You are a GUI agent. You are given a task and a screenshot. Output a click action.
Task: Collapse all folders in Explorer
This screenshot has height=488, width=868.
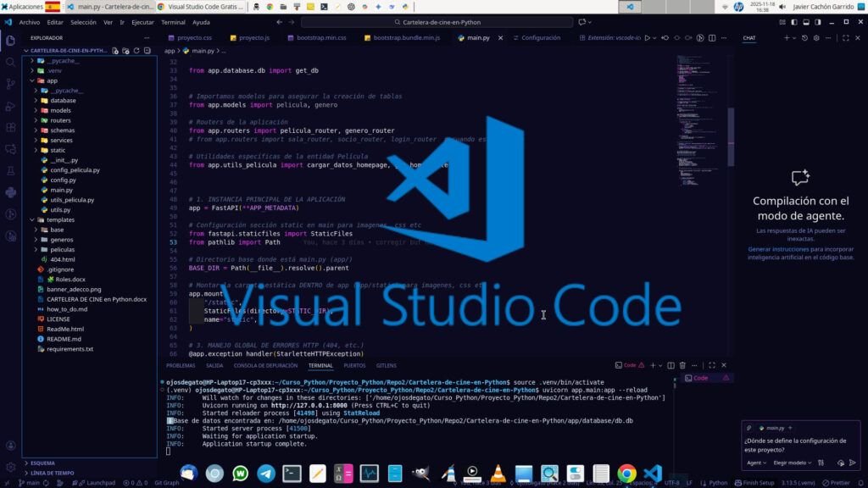click(x=146, y=51)
